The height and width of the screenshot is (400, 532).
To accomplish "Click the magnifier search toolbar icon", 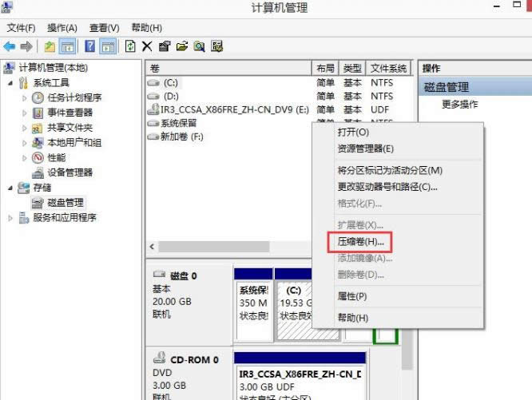I will click(199, 47).
